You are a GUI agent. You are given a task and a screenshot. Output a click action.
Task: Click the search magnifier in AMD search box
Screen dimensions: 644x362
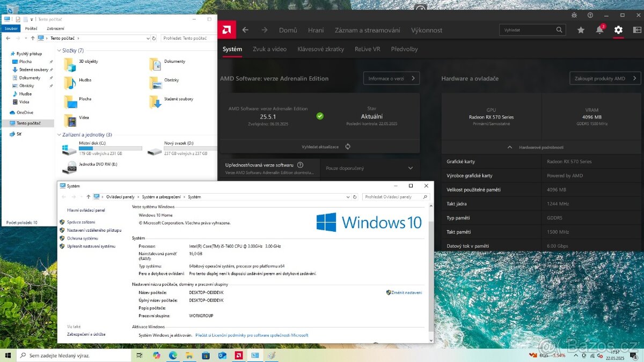click(x=559, y=30)
